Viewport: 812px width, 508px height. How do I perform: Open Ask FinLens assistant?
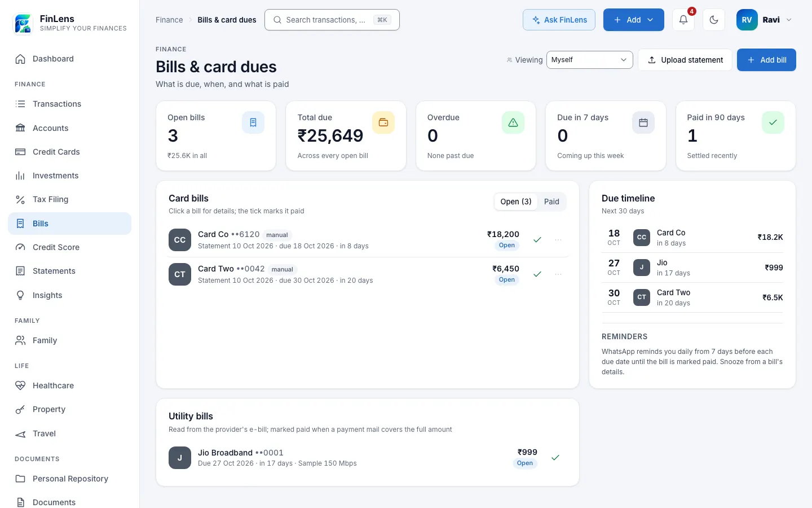click(559, 20)
